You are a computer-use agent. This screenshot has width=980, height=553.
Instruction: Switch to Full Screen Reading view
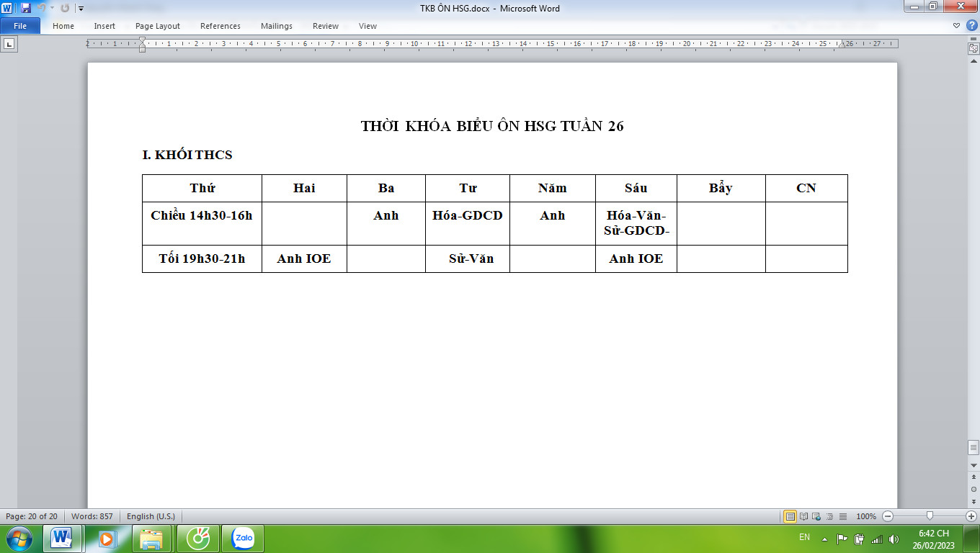tap(803, 516)
